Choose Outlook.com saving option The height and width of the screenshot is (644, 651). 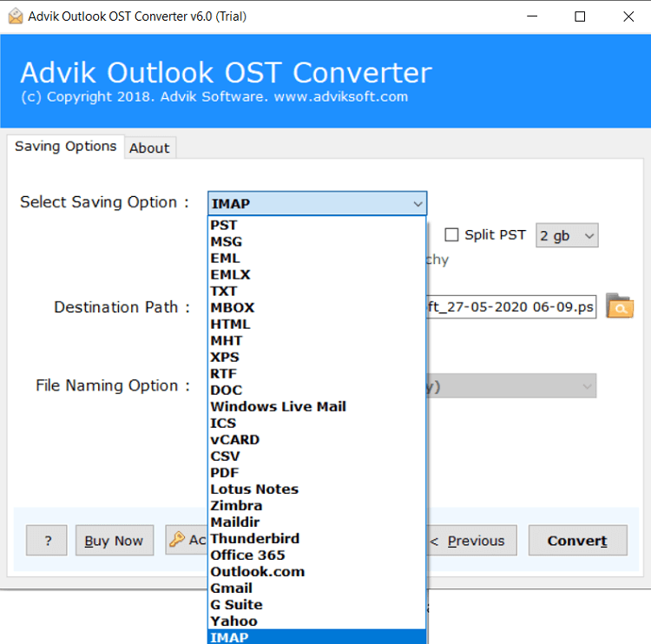317,572
